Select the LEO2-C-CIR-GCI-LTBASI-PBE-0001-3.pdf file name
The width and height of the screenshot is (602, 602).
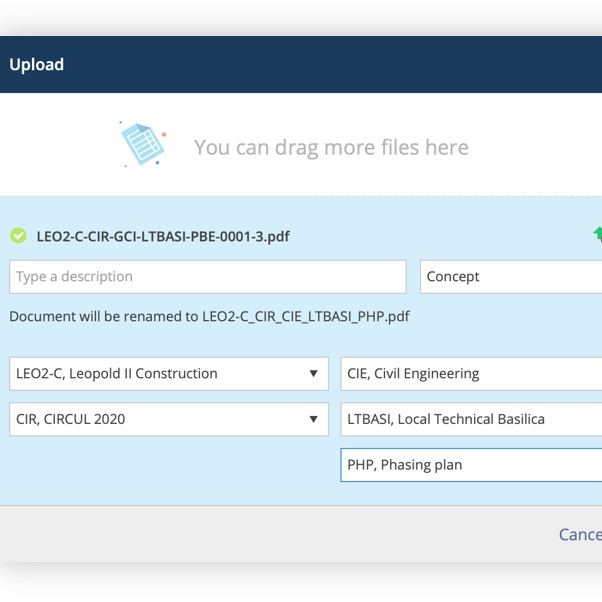click(163, 236)
